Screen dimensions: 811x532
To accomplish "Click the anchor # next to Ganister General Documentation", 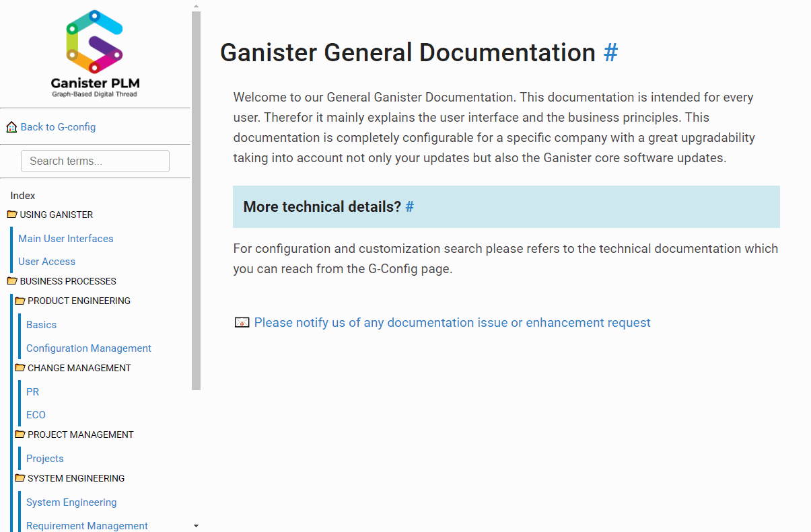I will [610, 52].
